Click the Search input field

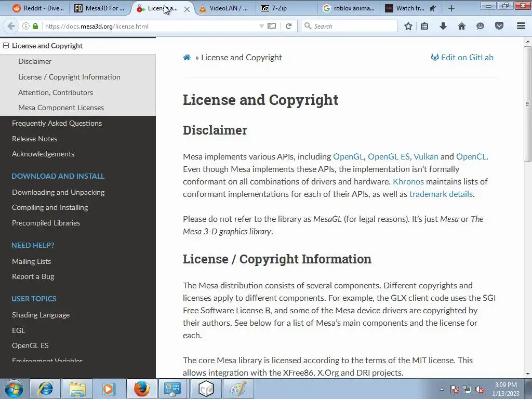[x=349, y=26]
